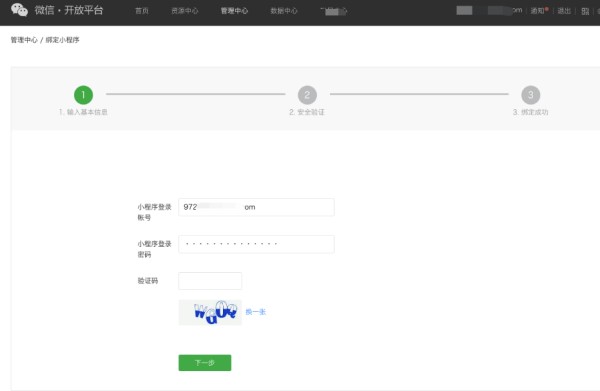The image size is (600, 391).
Task: Click the 绑定成功 step label
Action: 531,112
